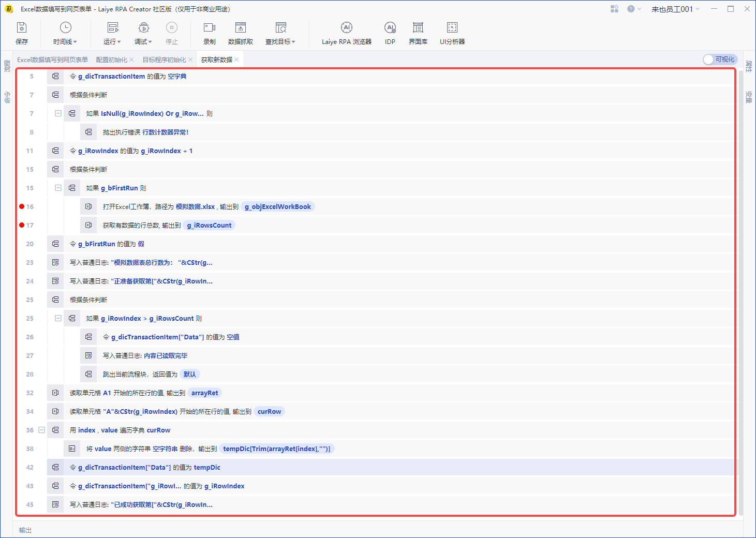Click icon of 写入普通日志 内容已读取完毕 row

coord(88,355)
